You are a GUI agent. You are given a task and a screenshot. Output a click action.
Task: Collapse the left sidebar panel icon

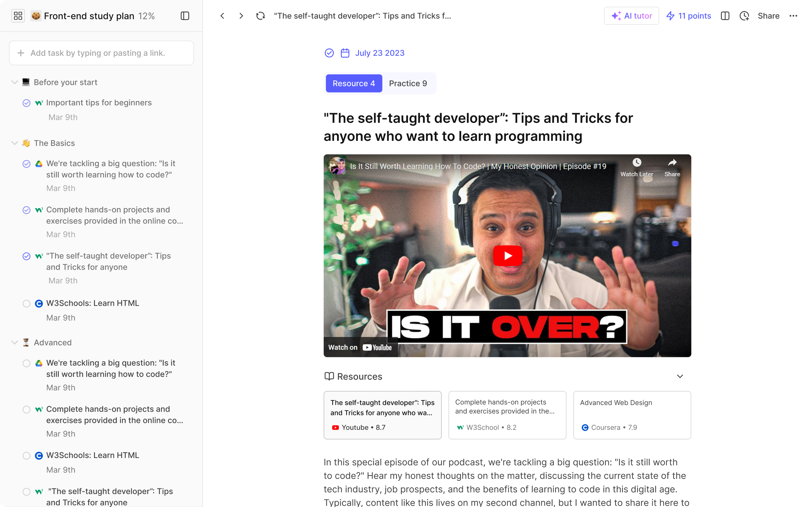[185, 16]
